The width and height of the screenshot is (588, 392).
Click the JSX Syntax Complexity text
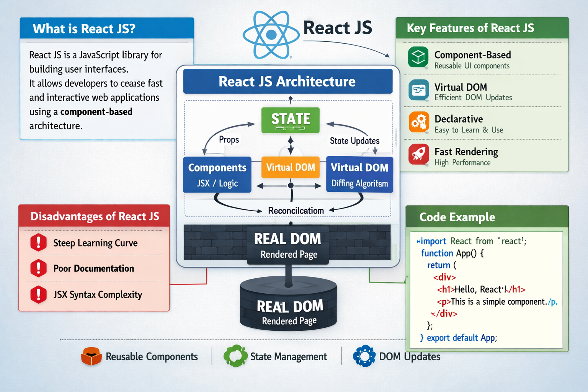click(98, 294)
